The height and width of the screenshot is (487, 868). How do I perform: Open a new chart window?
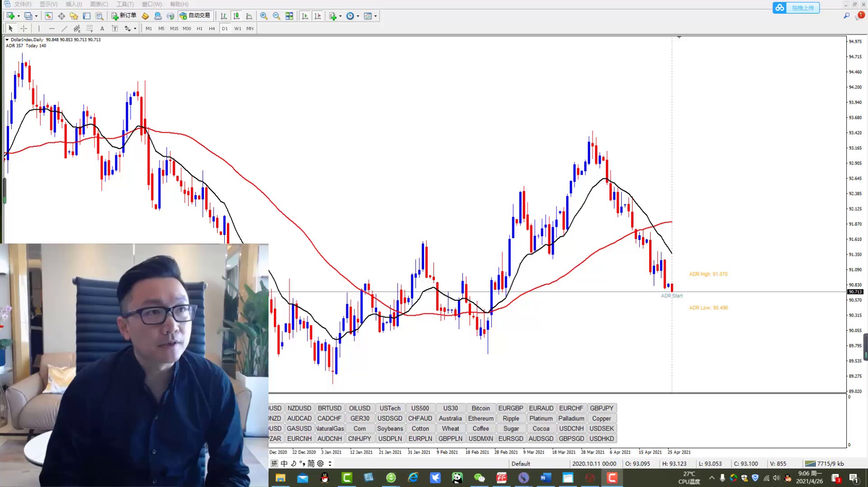10,16
